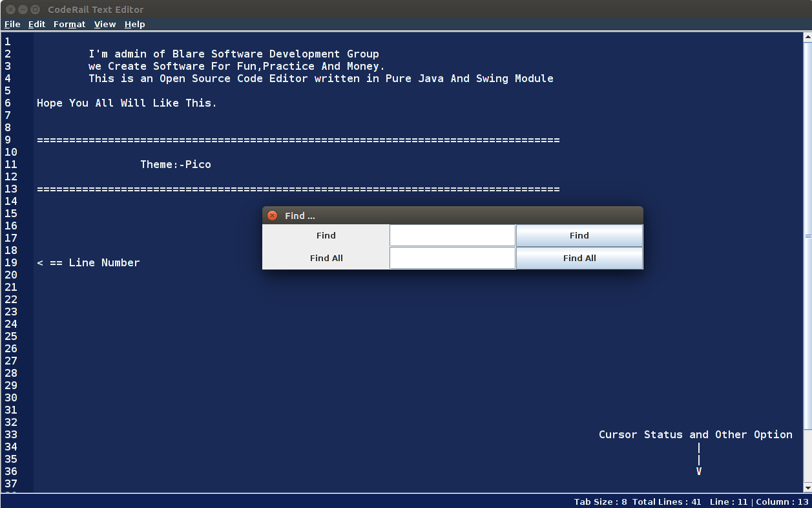
Task: Click line number 33 in gutter
Action: pyautogui.click(x=10, y=435)
